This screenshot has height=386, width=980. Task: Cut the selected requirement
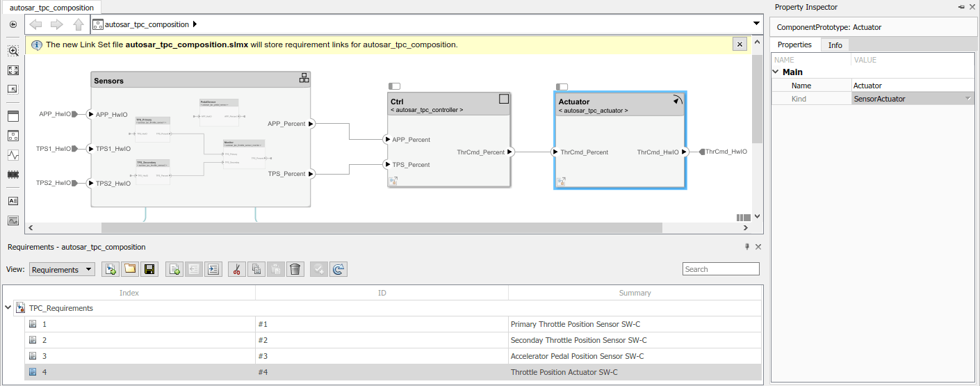237,269
